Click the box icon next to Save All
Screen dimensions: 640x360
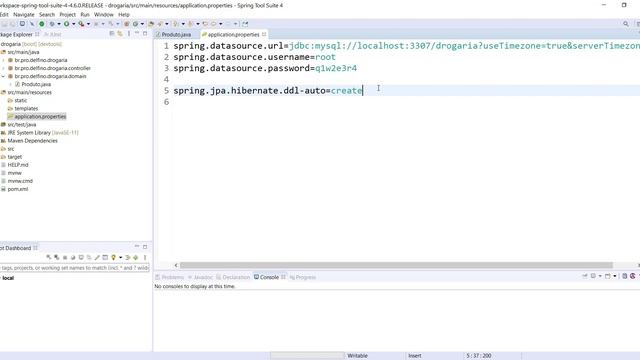pyautogui.click(x=22, y=24)
